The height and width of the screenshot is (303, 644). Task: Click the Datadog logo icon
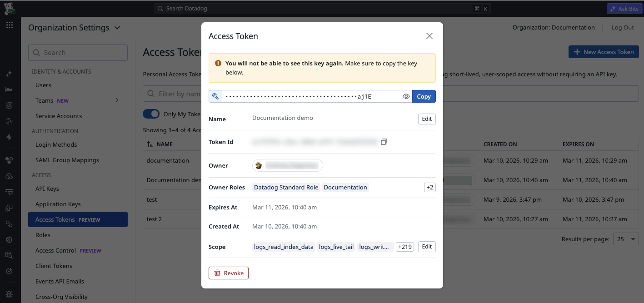(x=10, y=8)
